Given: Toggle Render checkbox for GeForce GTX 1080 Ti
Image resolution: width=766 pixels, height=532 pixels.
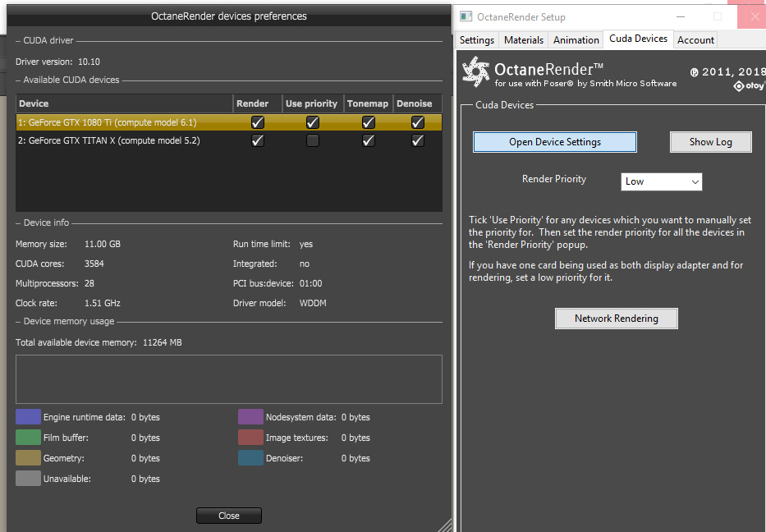Looking at the screenshot, I should 258,122.
